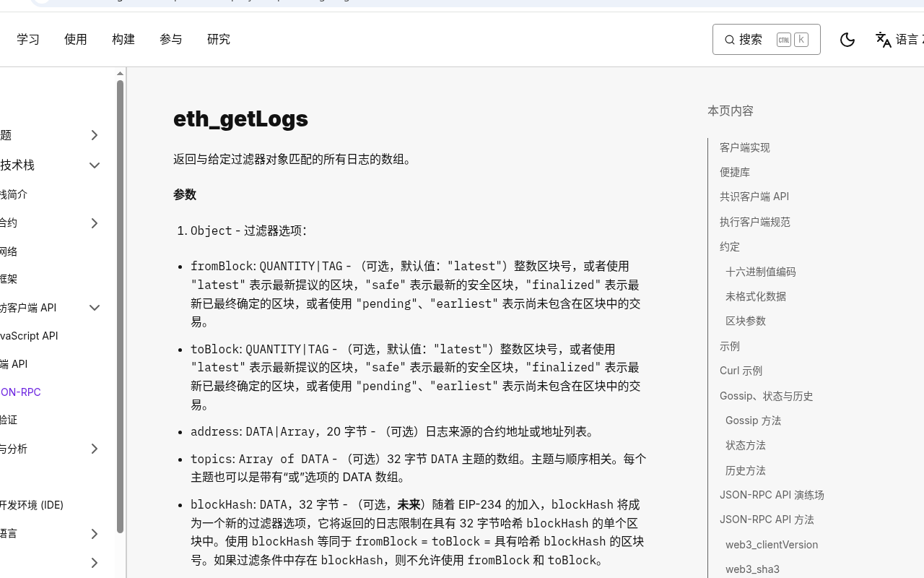Jump to Gossip、状态与历史 section
924x578 pixels.
tap(767, 396)
